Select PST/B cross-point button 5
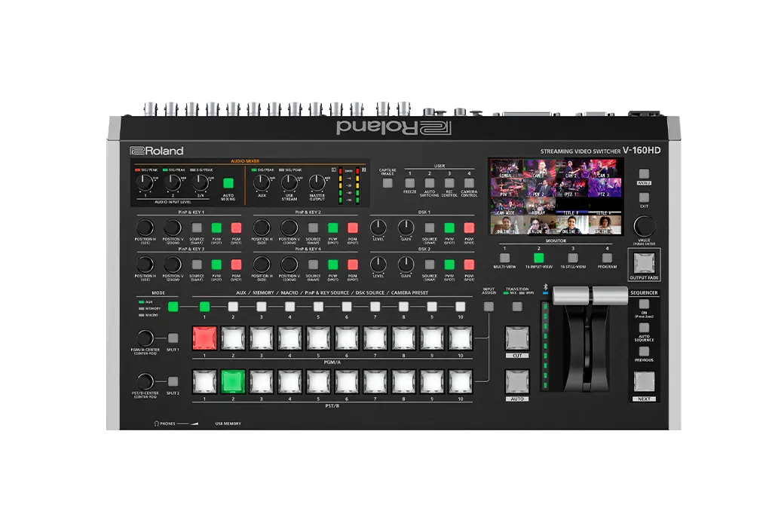 click(x=318, y=381)
